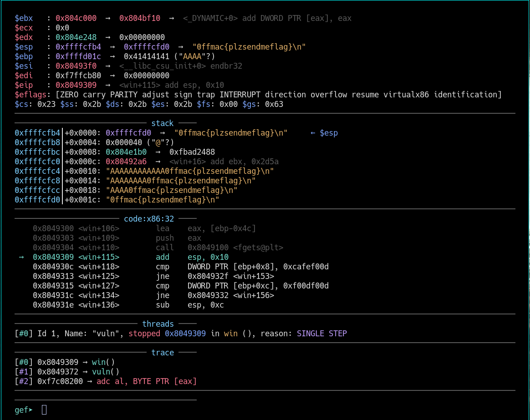Select the 0xcafef00d compare constant

(x=306, y=267)
